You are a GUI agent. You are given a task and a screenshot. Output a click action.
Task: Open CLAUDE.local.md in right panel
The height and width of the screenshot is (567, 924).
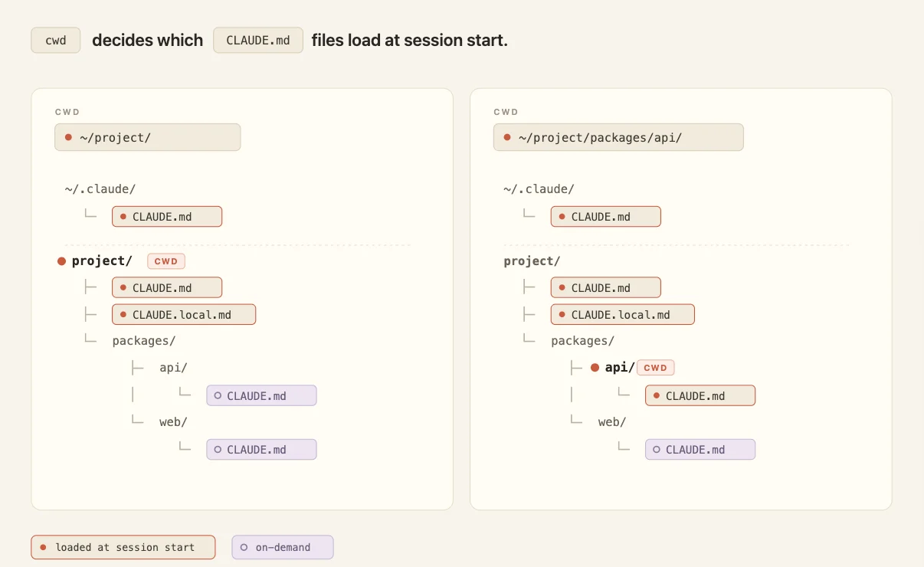pos(622,314)
